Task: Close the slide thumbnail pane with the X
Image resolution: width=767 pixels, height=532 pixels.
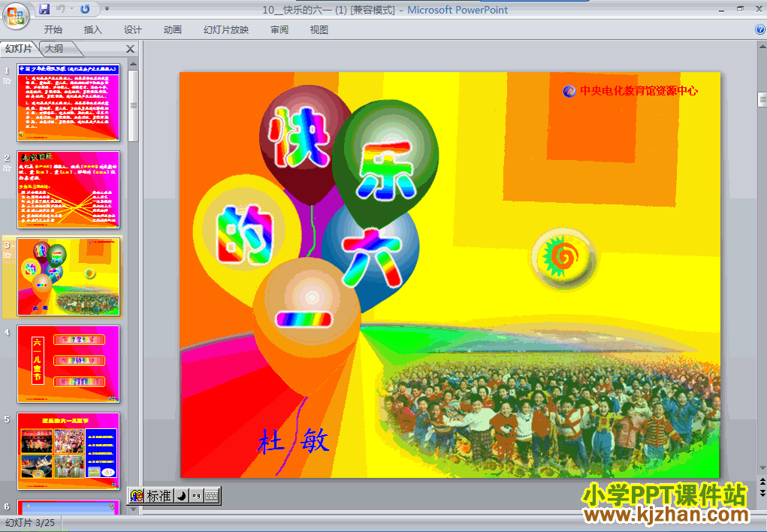Action: 130,49
